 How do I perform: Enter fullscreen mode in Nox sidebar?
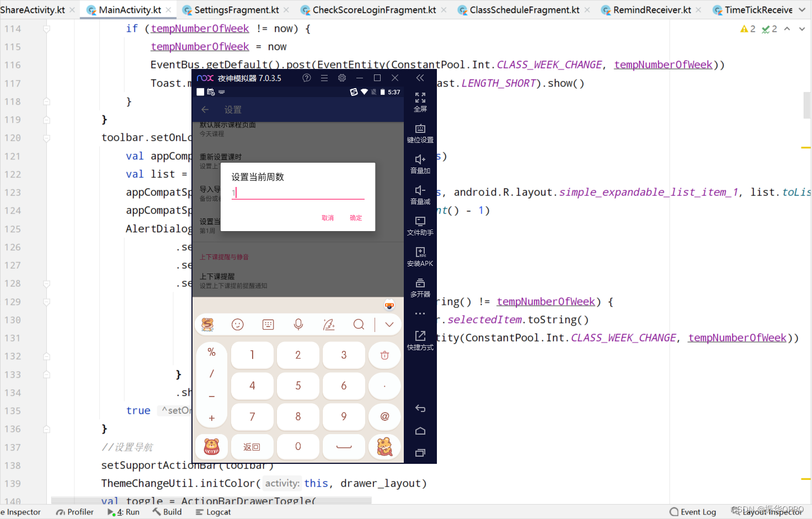pyautogui.click(x=420, y=102)
